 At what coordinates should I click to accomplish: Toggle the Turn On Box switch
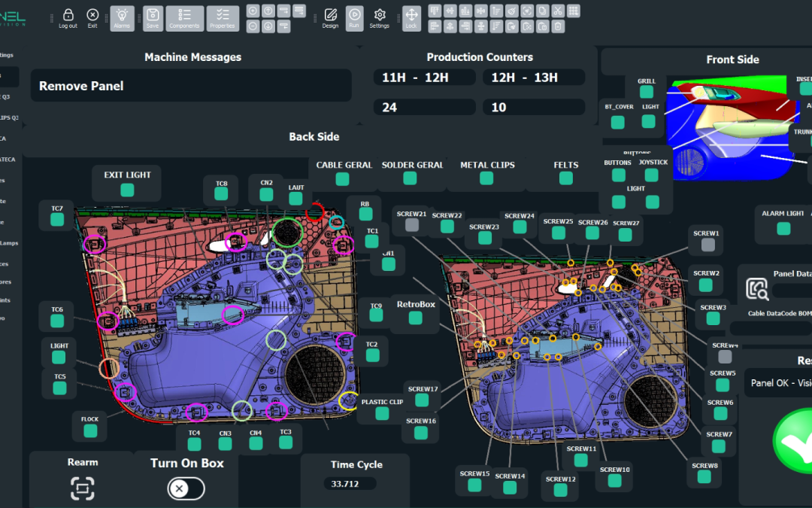186,488
